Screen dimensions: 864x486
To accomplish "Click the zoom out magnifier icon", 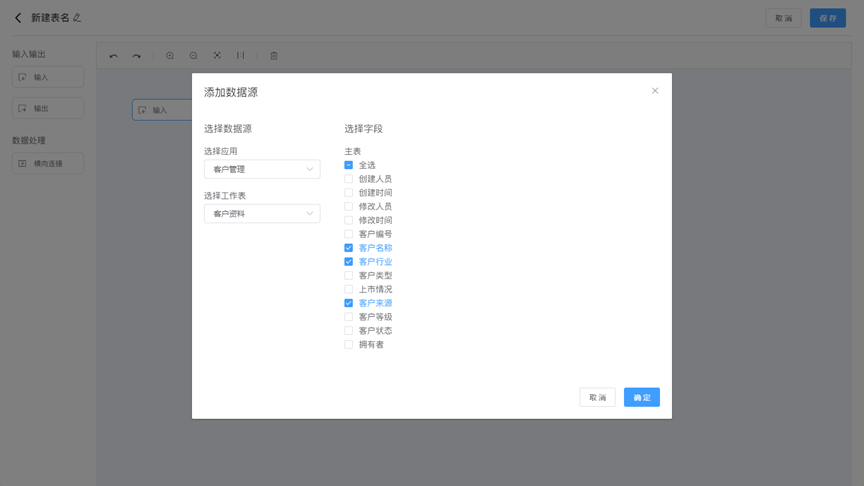I will coord(194,56).
